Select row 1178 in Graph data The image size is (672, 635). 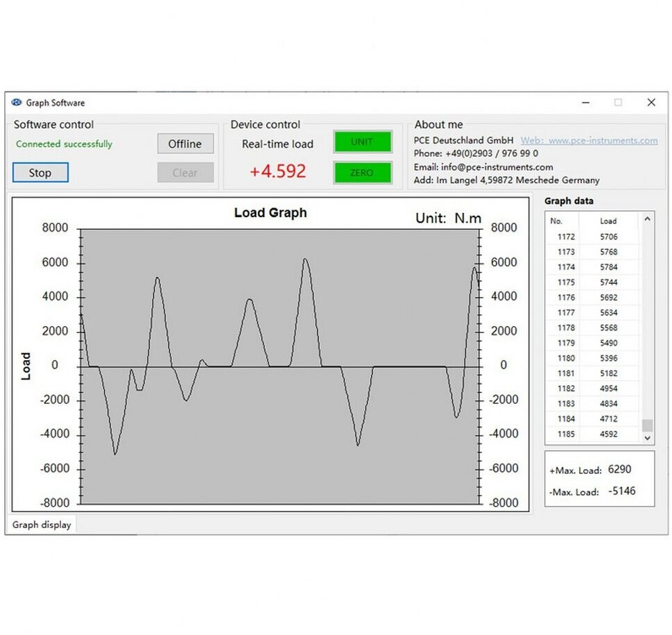pyautogui.click(x=592, y=328)
